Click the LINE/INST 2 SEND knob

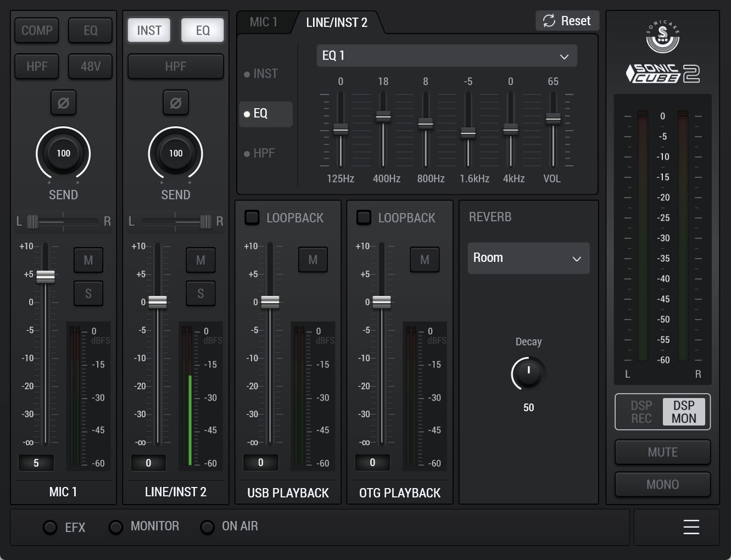coord(176,154)
